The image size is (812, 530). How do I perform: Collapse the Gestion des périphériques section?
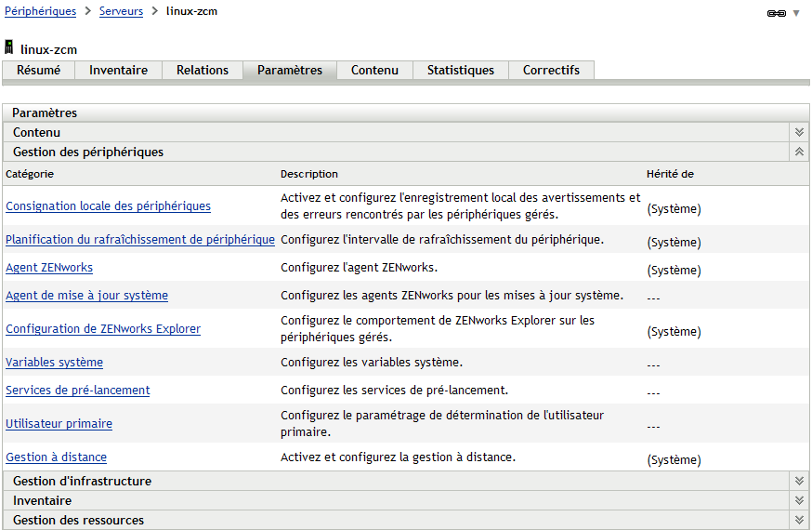(x=798, y=152)
